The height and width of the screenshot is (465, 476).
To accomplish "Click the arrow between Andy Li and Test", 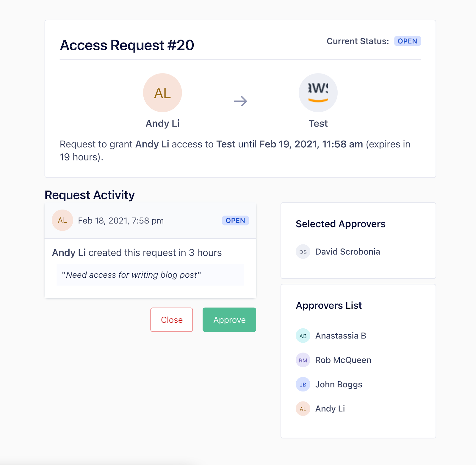I will pyautogui.click(x=240, y=101).
